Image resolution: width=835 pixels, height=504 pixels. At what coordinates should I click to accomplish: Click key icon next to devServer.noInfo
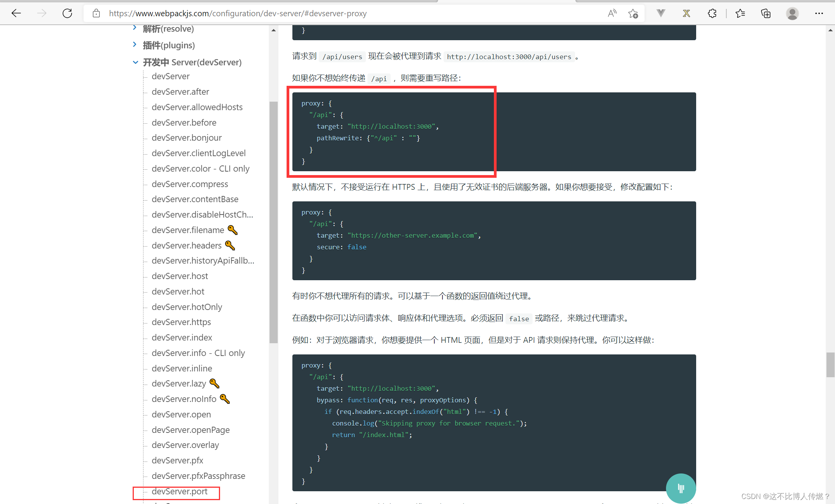(225, 399)
